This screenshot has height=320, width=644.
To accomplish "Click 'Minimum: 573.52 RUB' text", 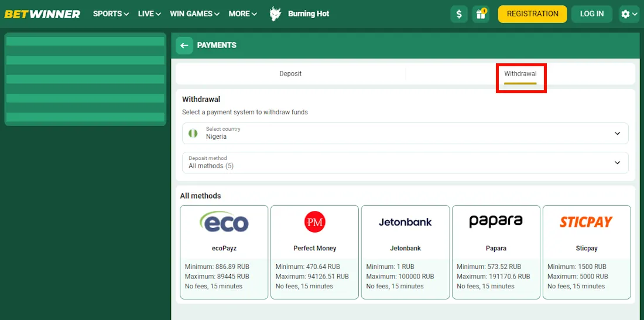I will point(489,267).
